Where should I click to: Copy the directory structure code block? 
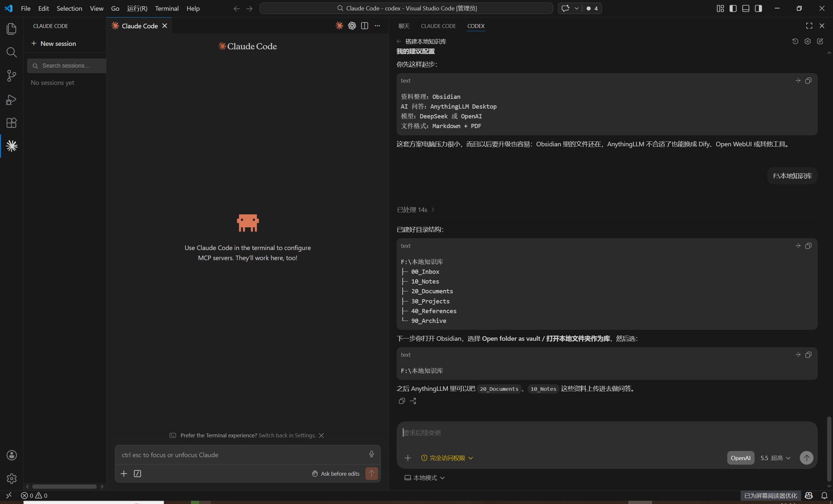[808, 246]
